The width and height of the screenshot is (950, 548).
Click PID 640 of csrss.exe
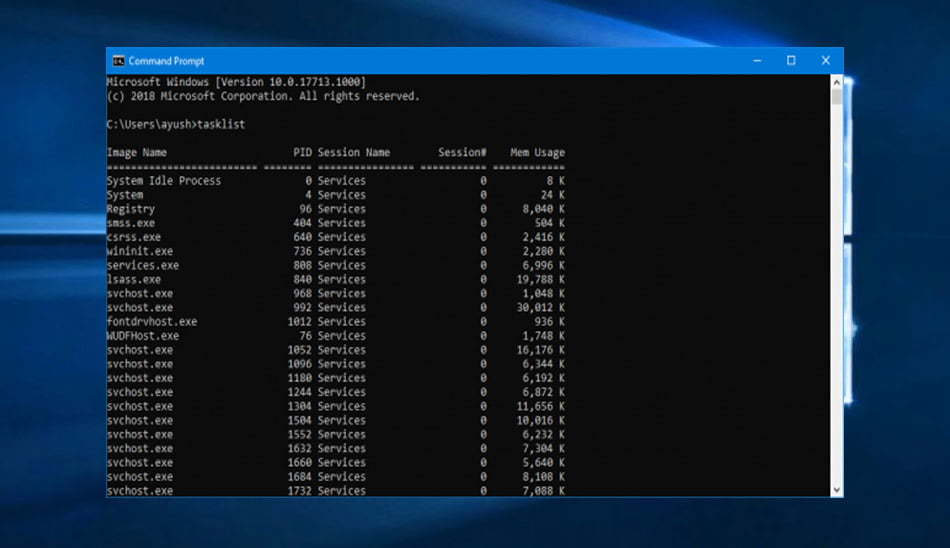(x=302, y=237)
